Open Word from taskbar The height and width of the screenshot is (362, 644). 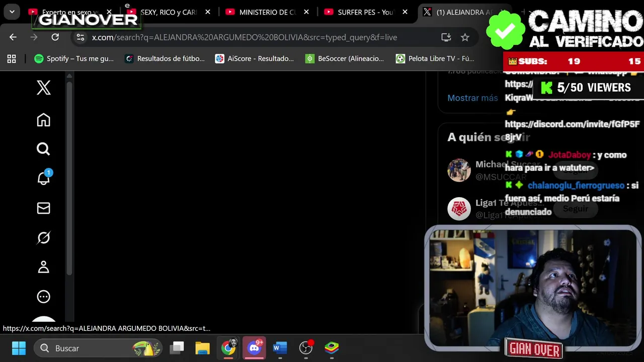pyautogui.click(x=280, y=348)
